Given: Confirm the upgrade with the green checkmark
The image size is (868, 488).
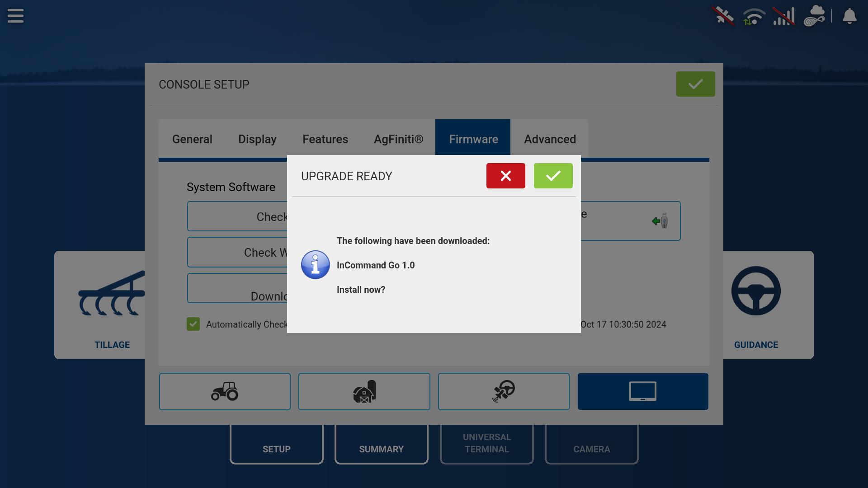Looking at the screenshot, I should coord(553,176).
